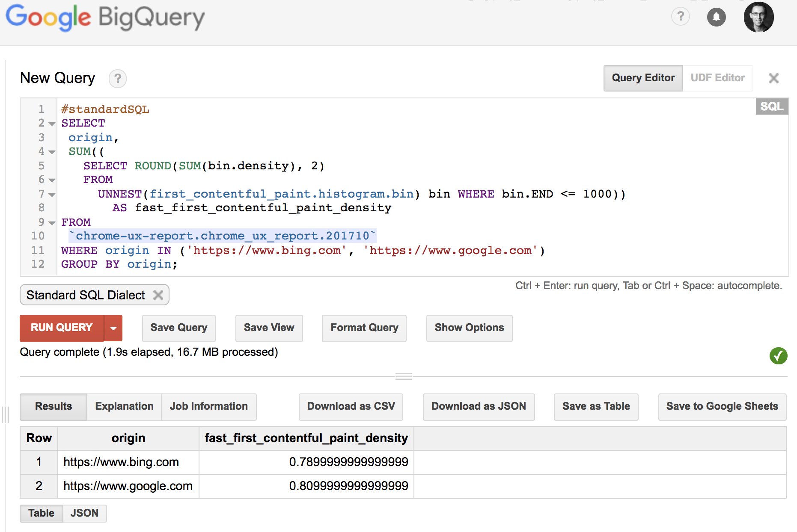Click the help icon beside New Query
797x532 pixels.
(117, 79)
